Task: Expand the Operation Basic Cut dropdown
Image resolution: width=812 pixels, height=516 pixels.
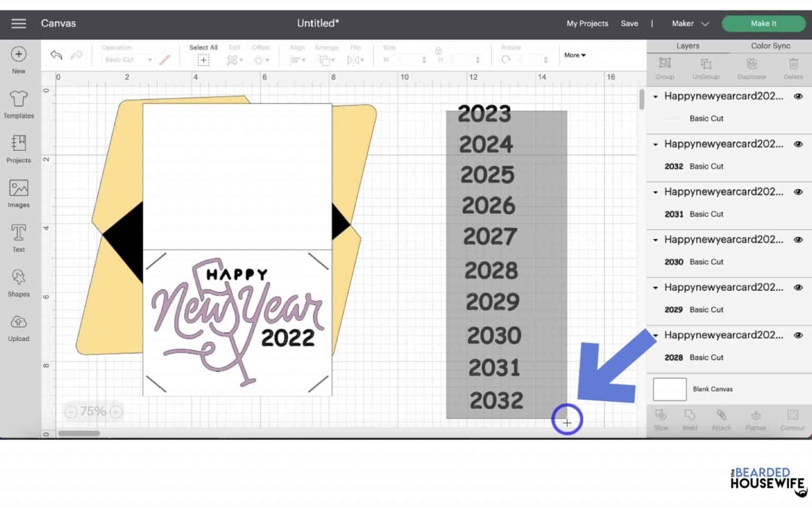Action: [x=150, y=59]
